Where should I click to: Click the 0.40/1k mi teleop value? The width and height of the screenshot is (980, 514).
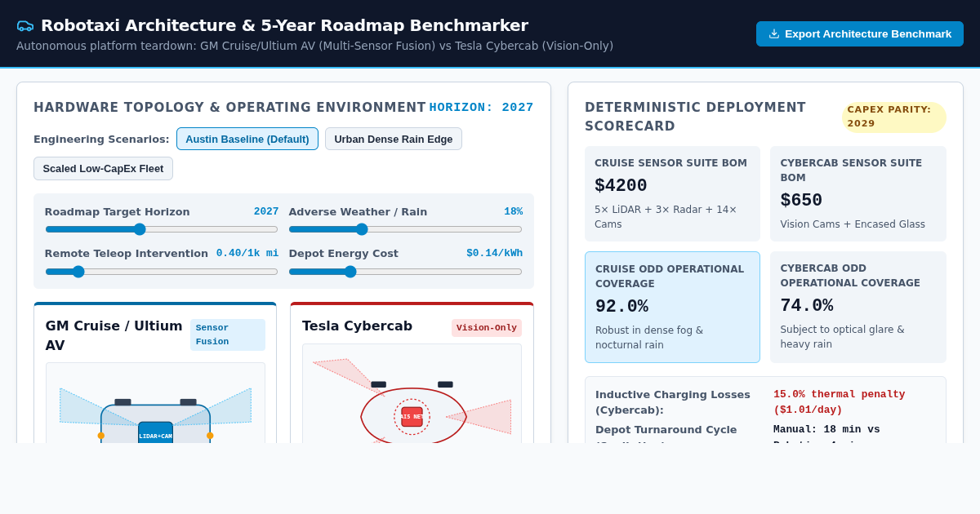click(x=247, y=254)
